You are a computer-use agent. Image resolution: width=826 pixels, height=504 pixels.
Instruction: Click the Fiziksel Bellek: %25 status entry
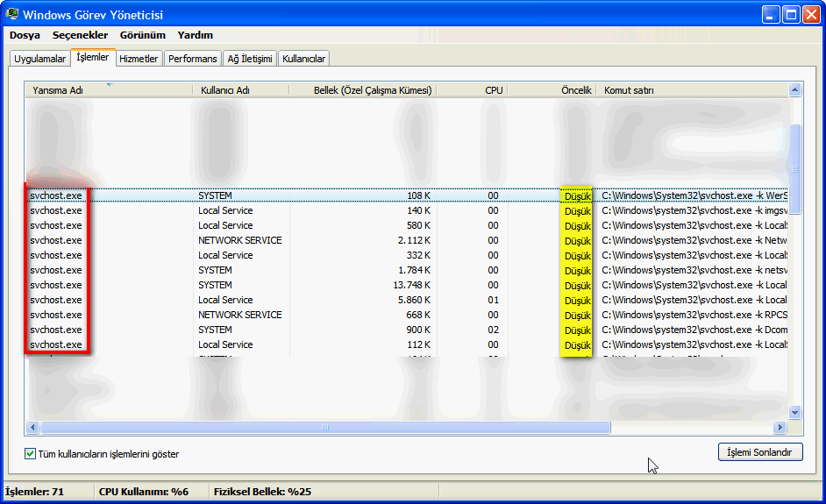tap(262, 492)
